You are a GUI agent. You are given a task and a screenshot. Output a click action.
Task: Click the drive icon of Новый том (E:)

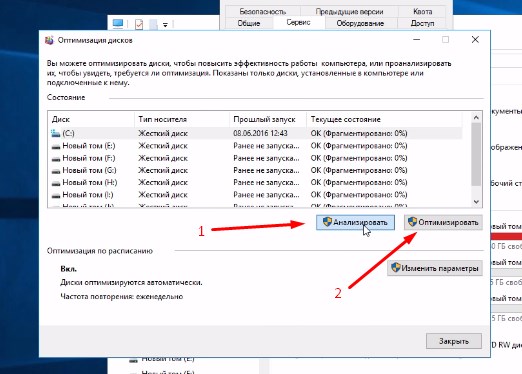[56, 147]
